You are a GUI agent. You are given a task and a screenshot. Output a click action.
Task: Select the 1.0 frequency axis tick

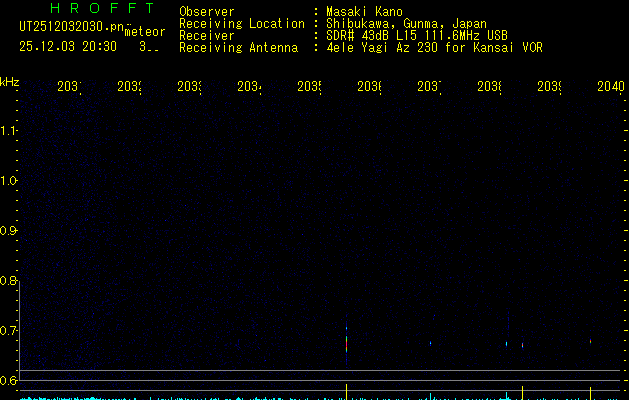click(10, 180)
